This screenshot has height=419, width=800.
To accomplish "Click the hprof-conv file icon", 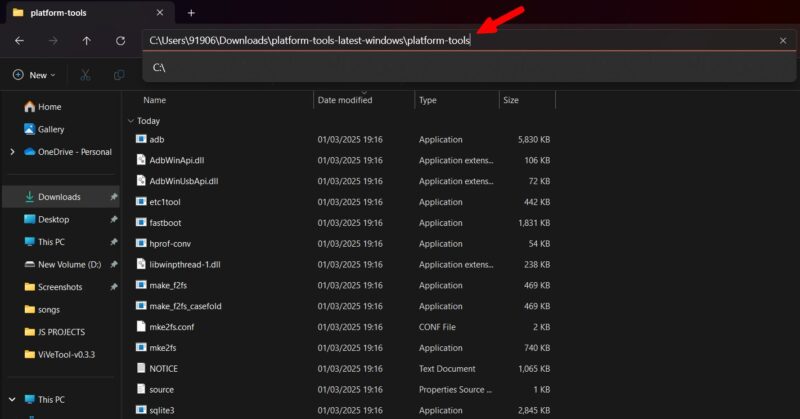I will (141, 243).
